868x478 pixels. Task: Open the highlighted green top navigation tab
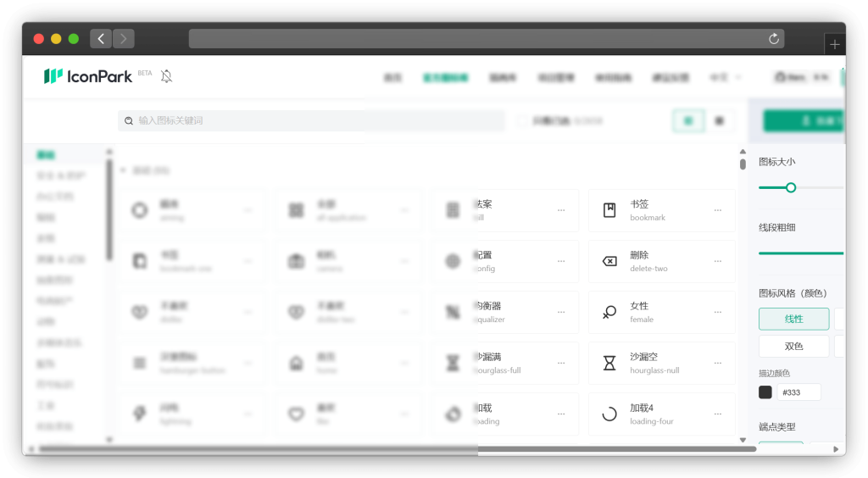[x=445, y=77]
